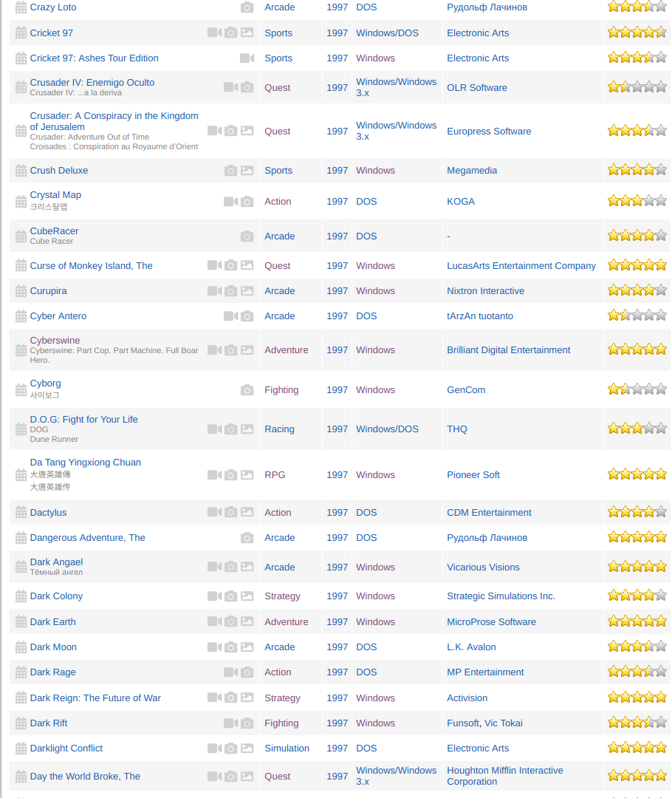Open the Dark Reign: The Future of War link

pos(95,698)
